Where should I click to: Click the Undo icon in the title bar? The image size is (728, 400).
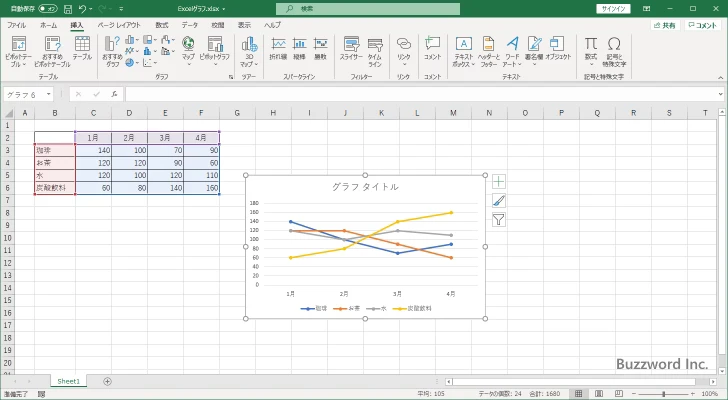[x=82, y=9]
